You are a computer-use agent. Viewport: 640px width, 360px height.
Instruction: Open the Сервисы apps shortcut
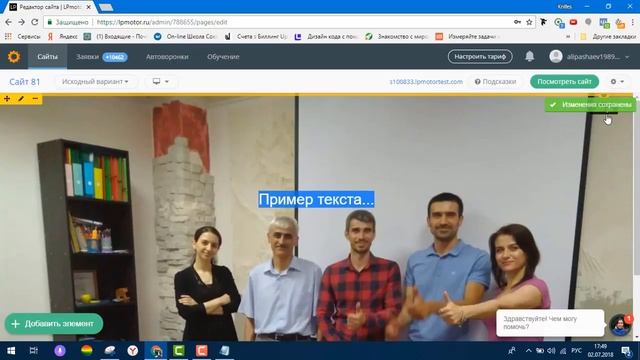23,37
